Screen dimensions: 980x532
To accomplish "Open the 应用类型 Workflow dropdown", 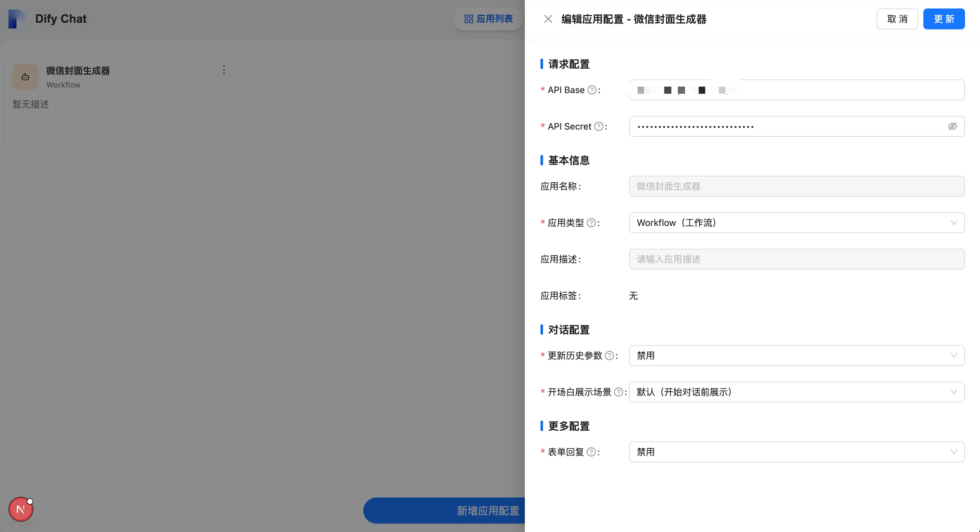I will pyautogui.click(x=797, y=223).
